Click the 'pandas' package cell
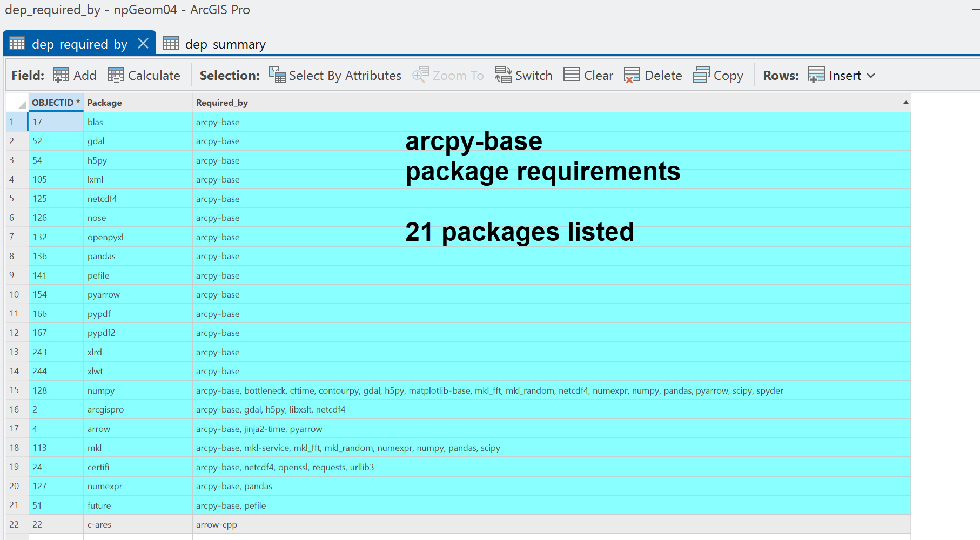The image size is (980, 540). pos(138,256)
